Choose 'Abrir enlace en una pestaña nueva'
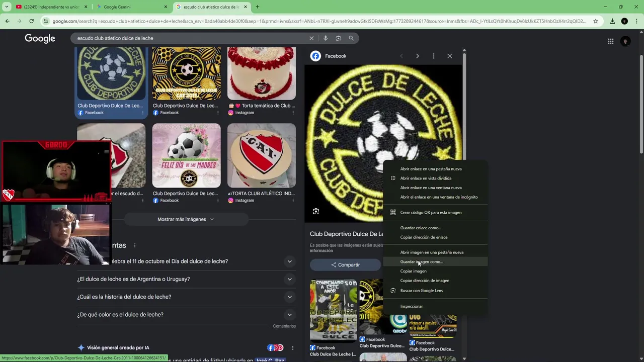This screenshot has width=644, height=362. (x=436, y=169)
